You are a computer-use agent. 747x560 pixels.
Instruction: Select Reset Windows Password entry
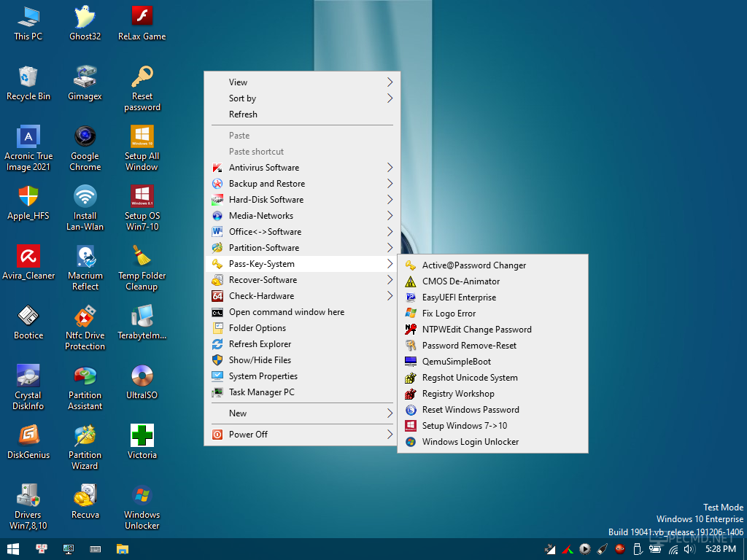tap(492, 410)
